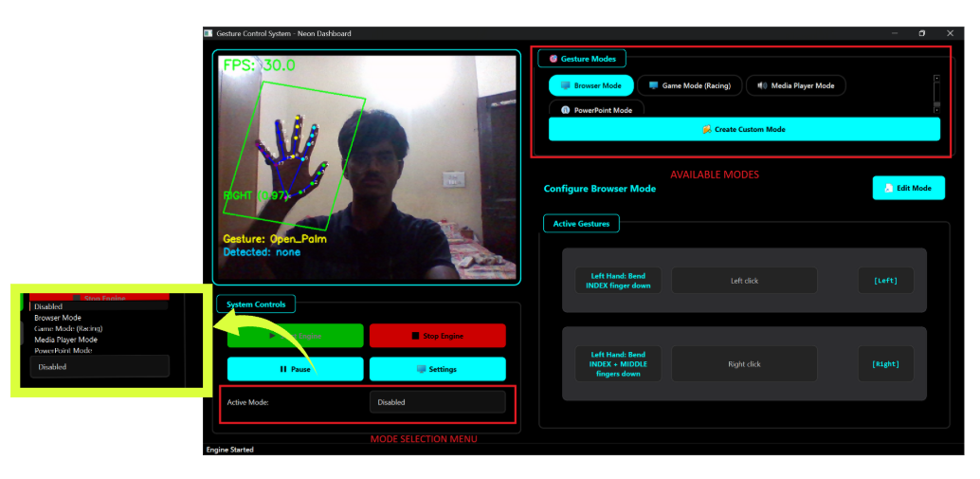980x479 pixels.
Task: Pause the gesture engine
Action: click(x=295, y=369)
